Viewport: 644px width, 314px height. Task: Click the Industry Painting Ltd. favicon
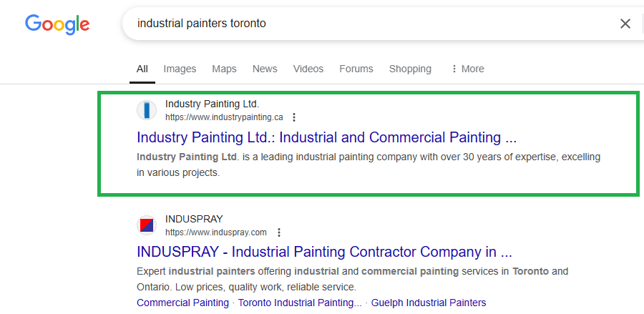click(x=147, y=110)
